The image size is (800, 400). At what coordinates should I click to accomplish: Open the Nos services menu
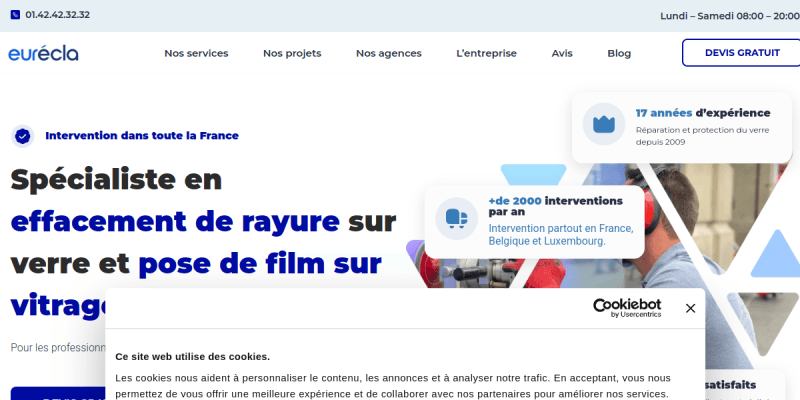tap(196, 53)
